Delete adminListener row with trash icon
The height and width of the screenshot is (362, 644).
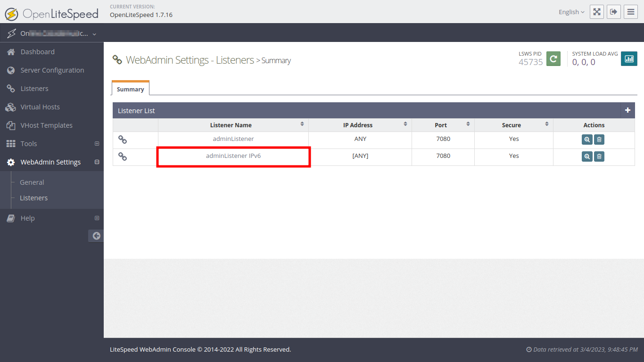click(599, 140)
